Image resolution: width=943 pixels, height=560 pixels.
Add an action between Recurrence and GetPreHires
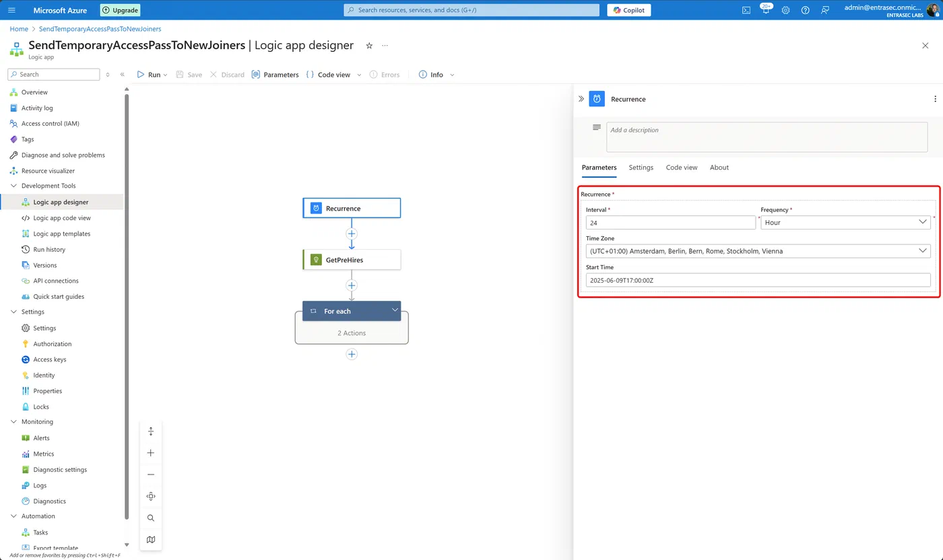click(352, 234)
